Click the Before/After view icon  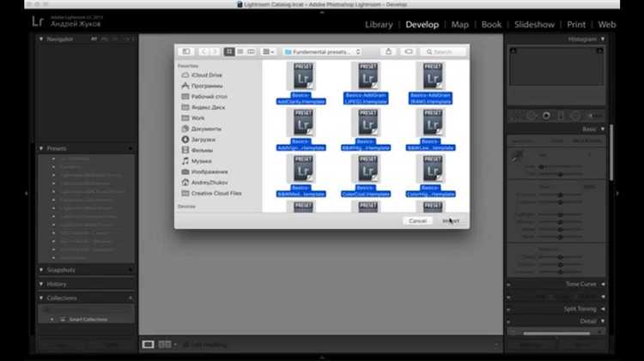click(165, 344)
